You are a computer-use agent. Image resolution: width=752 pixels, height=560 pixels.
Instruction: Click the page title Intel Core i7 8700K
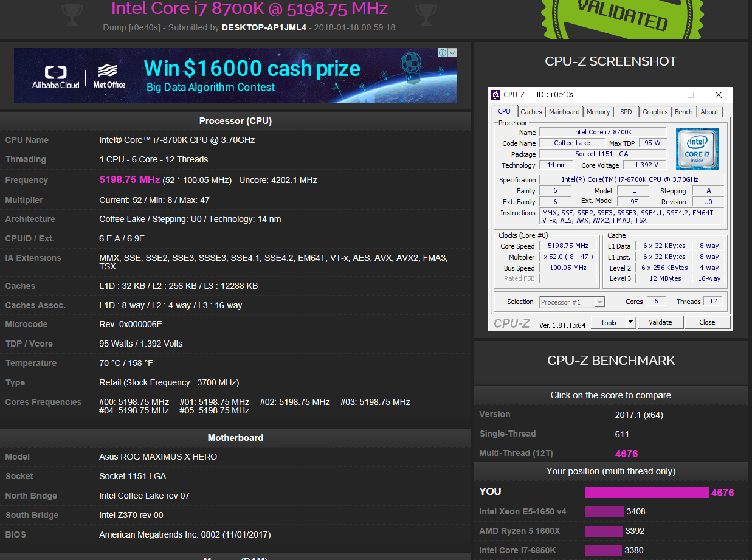[x=250, y=9]
